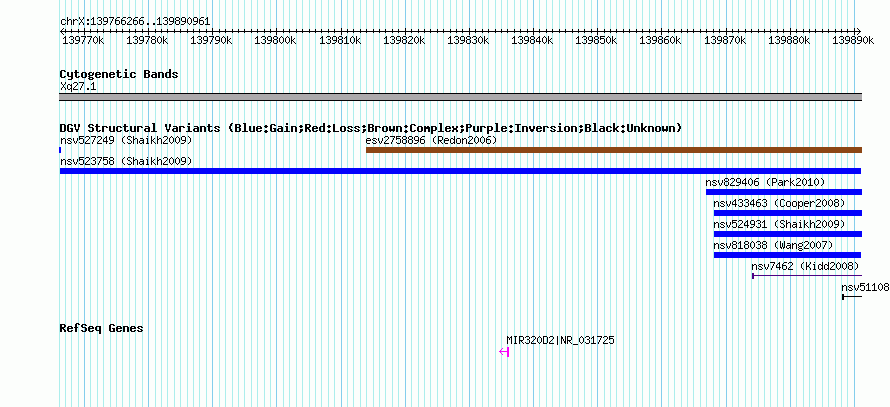This screenshot has height=407, width=890.
Task: Click the blue nsv818038 gain bar
Action: (x=787, y=255)
